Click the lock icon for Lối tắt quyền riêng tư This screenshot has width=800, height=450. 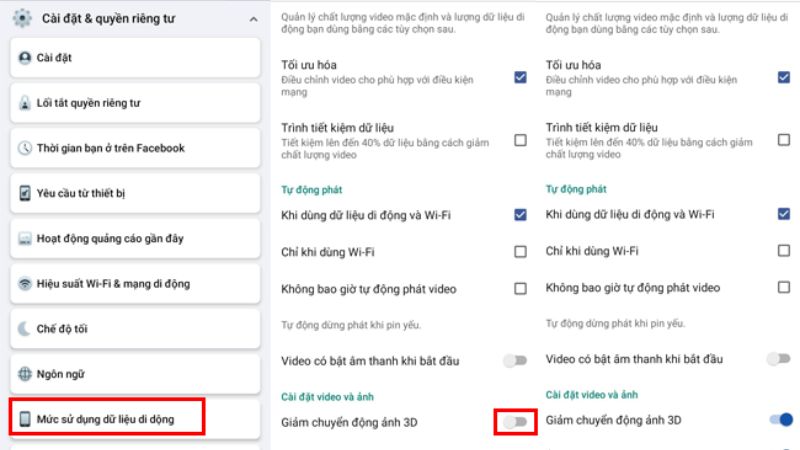tap(26, 103)
